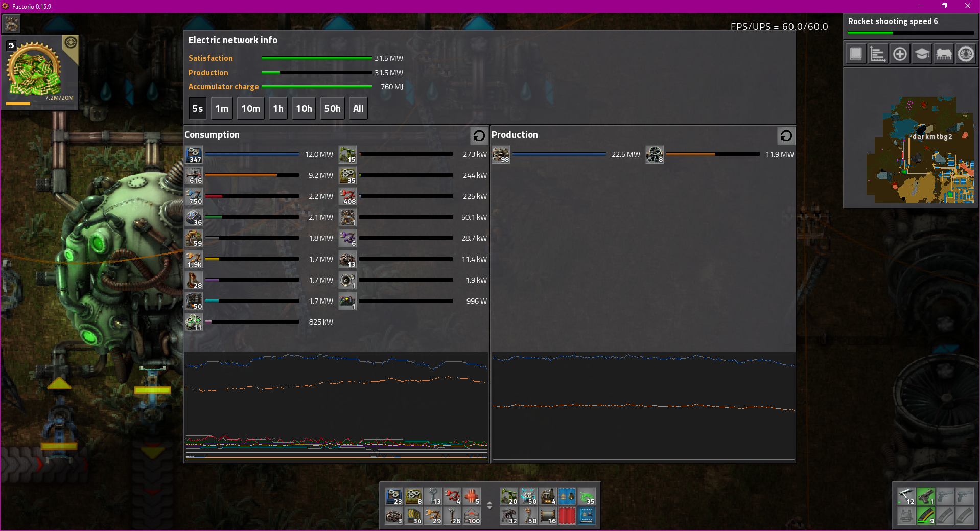980x531 pixels.
Task: Open the blueprint library book button
Action: click(856, 54)
